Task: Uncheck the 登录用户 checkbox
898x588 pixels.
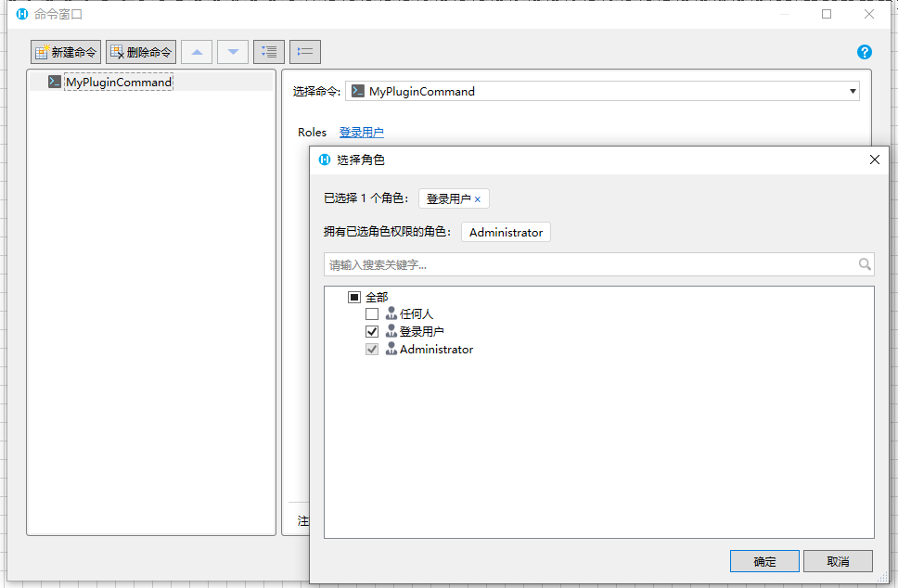Action: pyautogui.click(x=372, y=331)
